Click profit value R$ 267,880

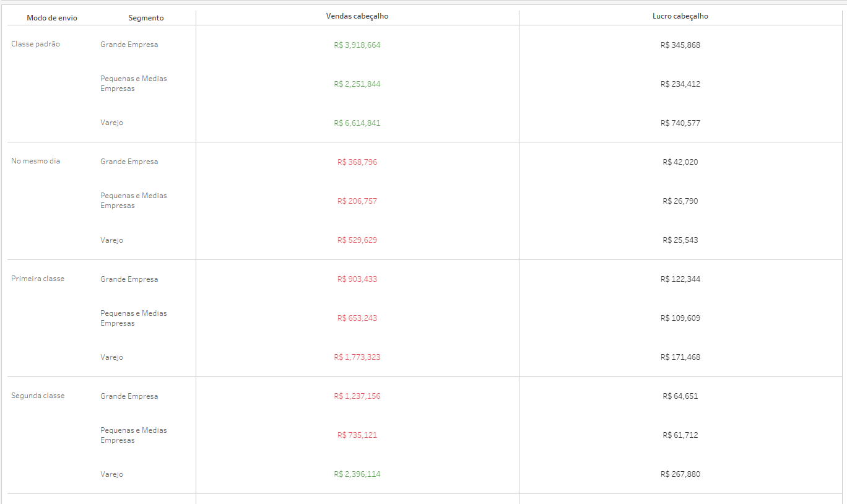[680, 474]
